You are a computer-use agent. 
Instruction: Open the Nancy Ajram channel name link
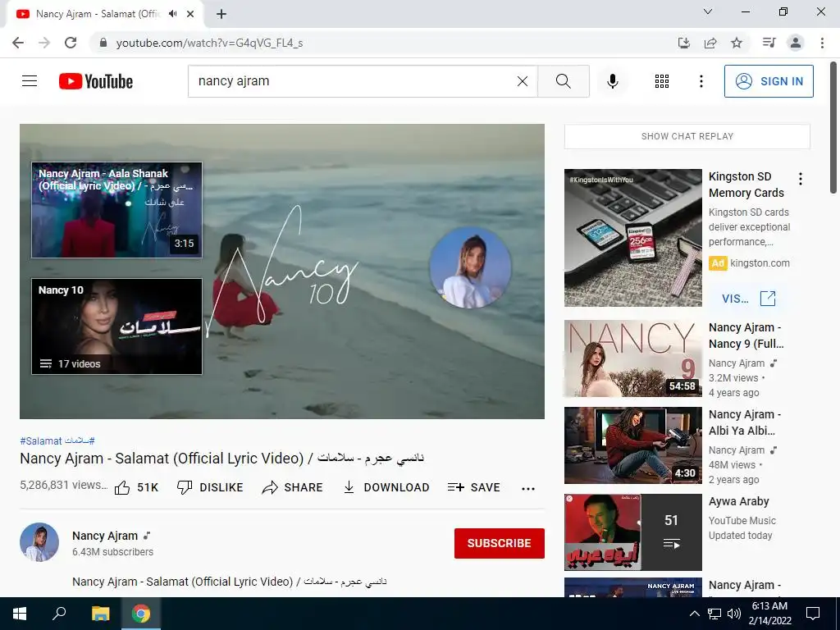[x=105, y=536]
